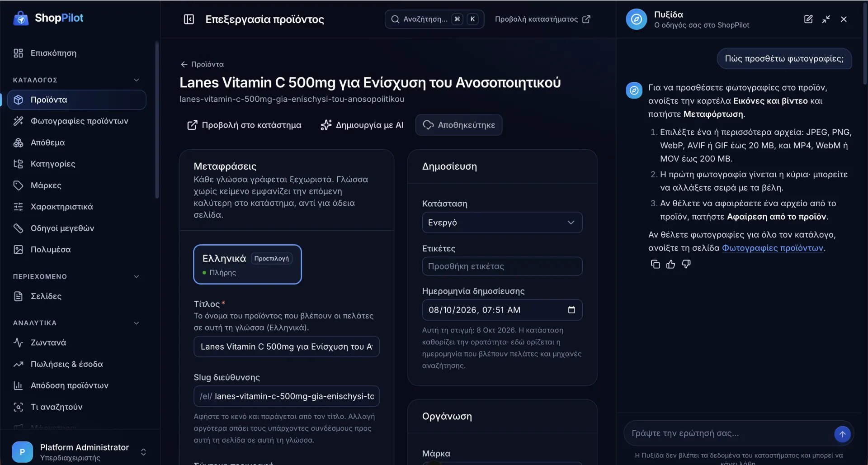Copy the assistant's answer
868x465 pixels.
point(655,264)
